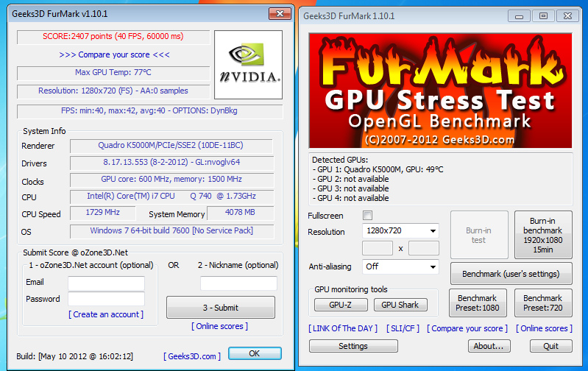Open the Create an account link

(106, 314)
